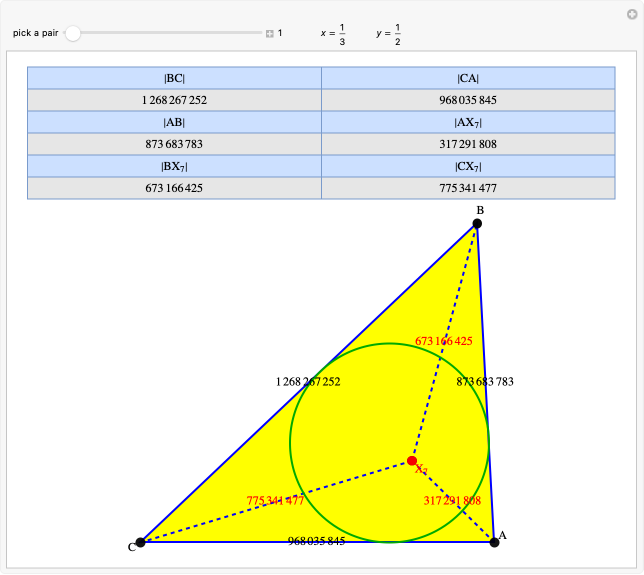644x575 pixels.
Task: Click the |BX7| table header cell
Action: click(x=174, y=166)
